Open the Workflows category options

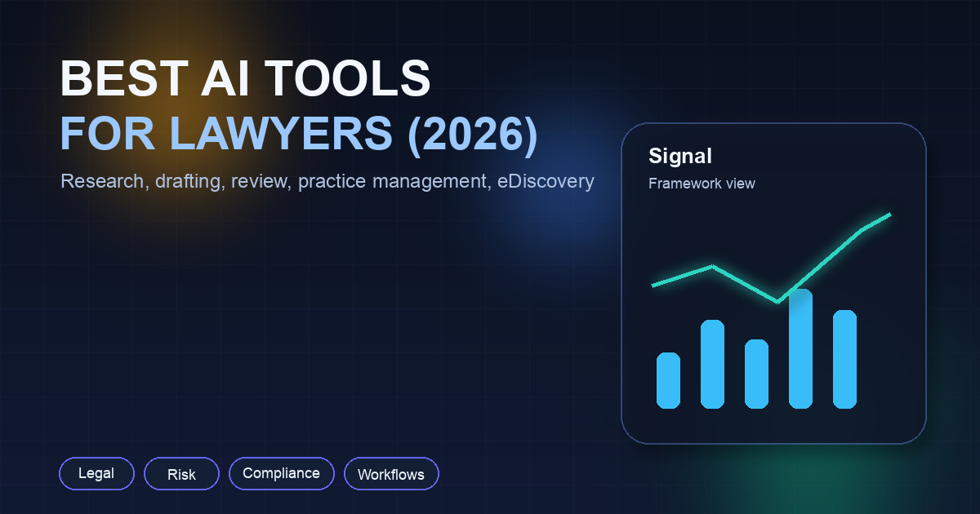pyautogui.click(x=391, y=473)
